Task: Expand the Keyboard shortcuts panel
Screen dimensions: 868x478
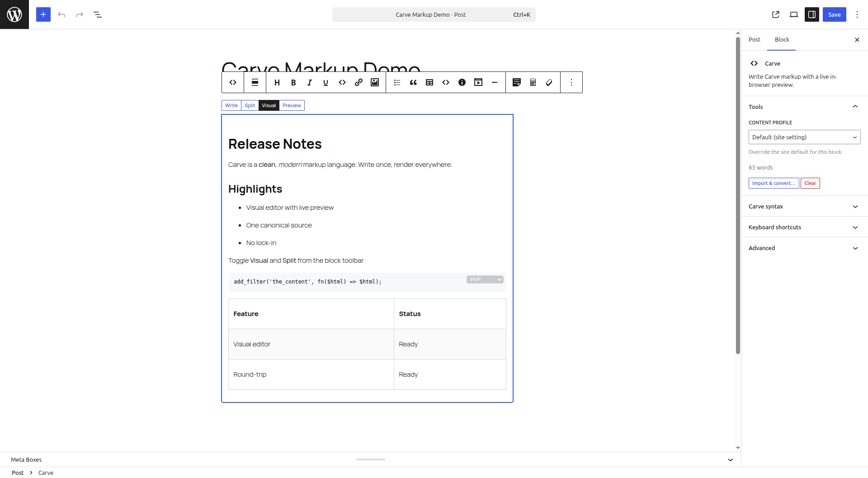Action: (x=805, y=227)
